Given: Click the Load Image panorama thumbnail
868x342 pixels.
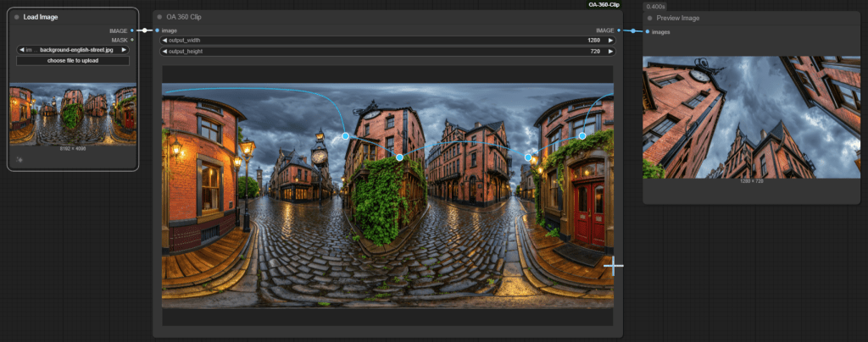Looking at the screenshot, I should click(73, 113).
